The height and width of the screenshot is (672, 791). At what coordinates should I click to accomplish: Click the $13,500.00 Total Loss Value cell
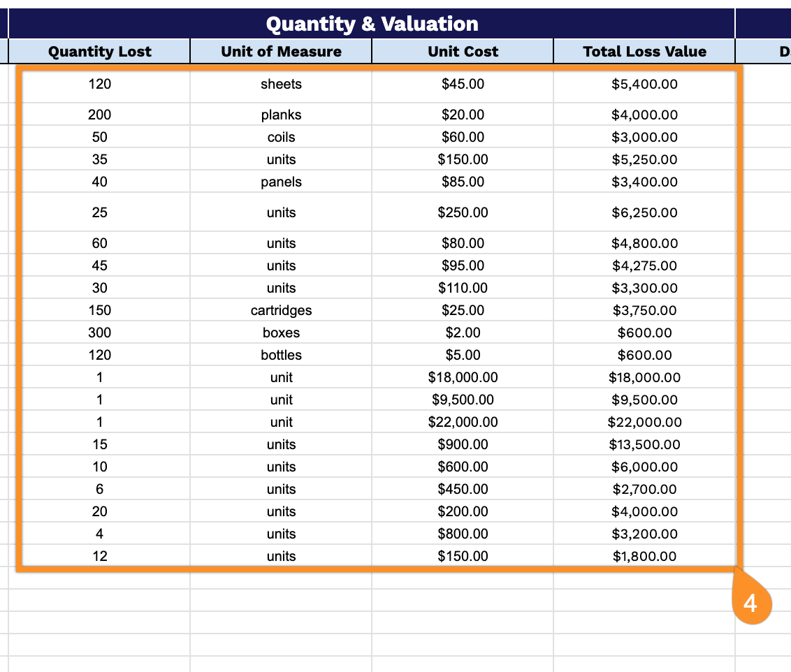[644, 444]
